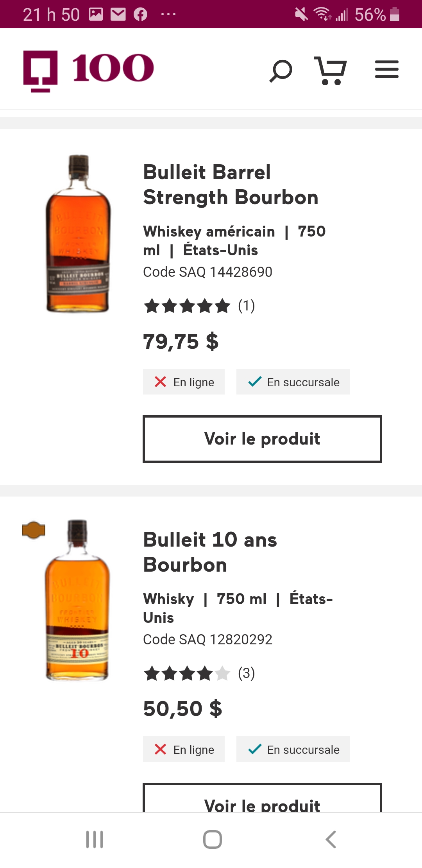
Task: Click the five-star rating of Barrel Strength
Action: click(187, 306)
